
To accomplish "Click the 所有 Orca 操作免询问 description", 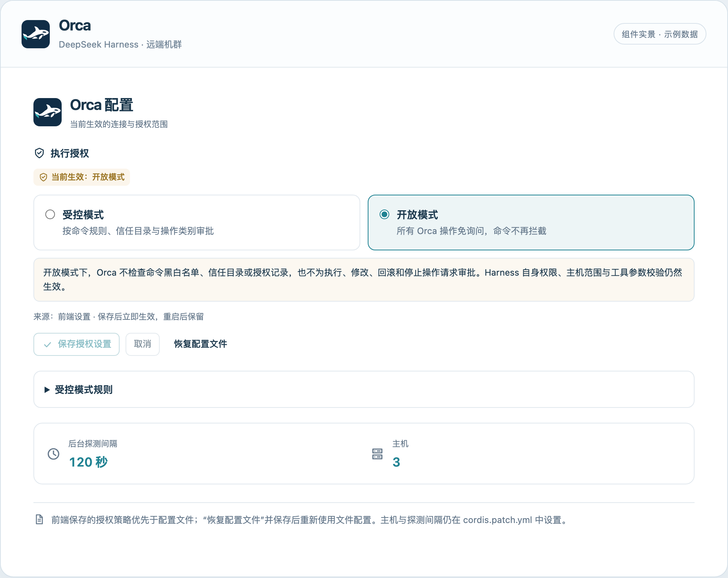I will (x=472, y=231).
